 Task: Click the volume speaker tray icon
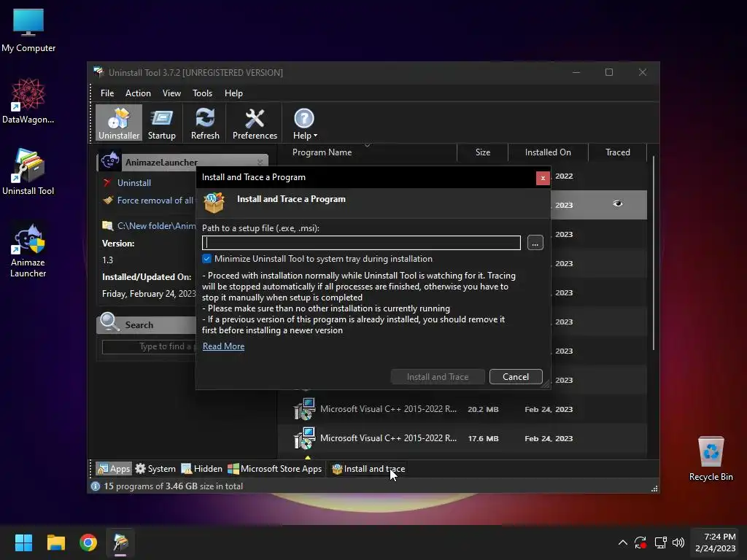pyautogui.click(x=678, y=542)
